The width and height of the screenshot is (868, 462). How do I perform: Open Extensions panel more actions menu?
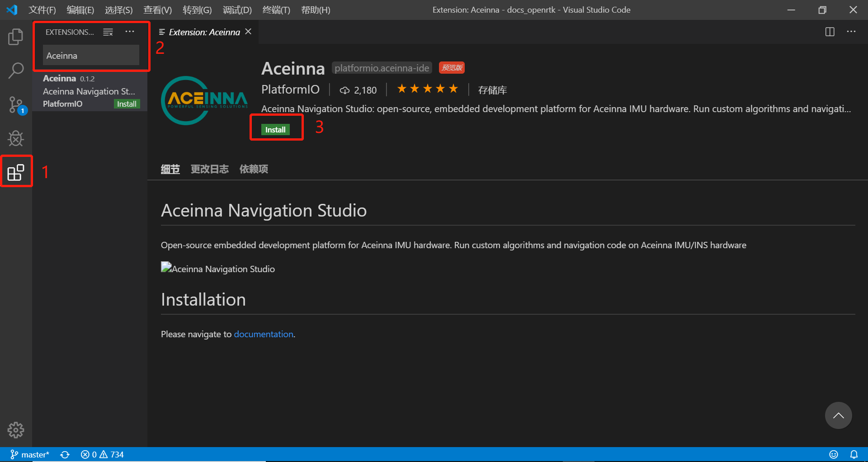[130, 32]
